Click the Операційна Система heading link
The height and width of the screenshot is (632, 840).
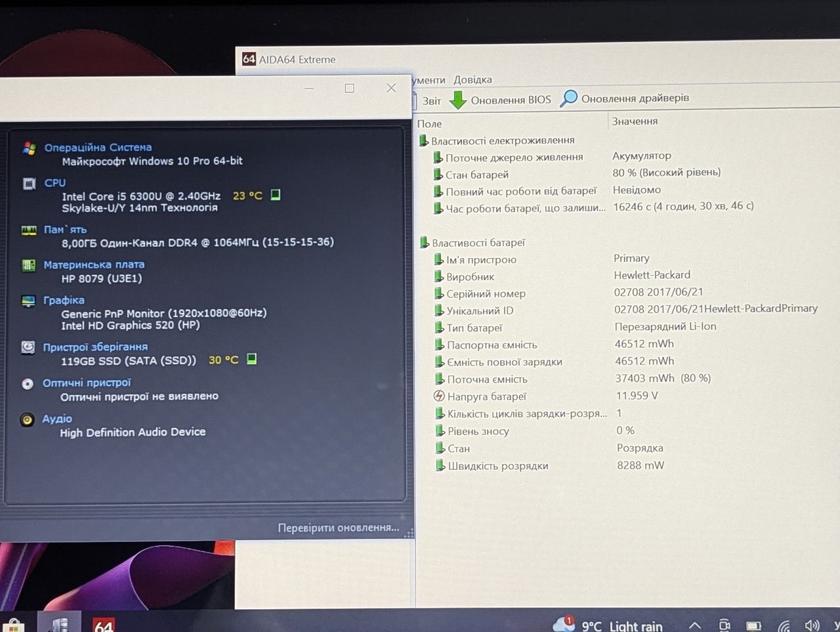pyautogui.click(x=98, y=148)
